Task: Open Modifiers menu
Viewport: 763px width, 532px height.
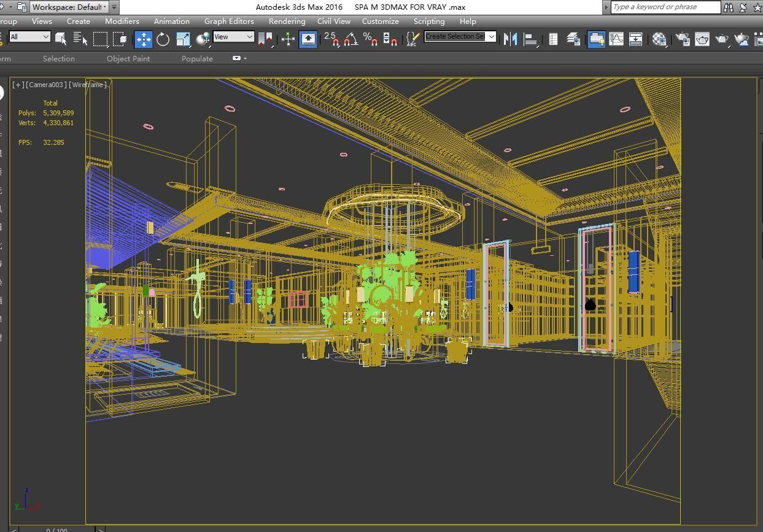Action: point(122,21)
